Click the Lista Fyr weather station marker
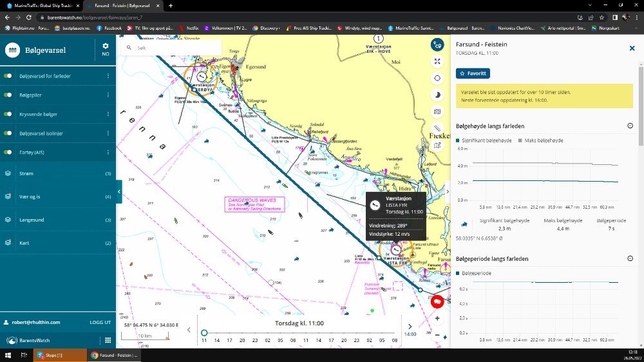The width and height of the screenshot is (644, 362). coord(396,250)
